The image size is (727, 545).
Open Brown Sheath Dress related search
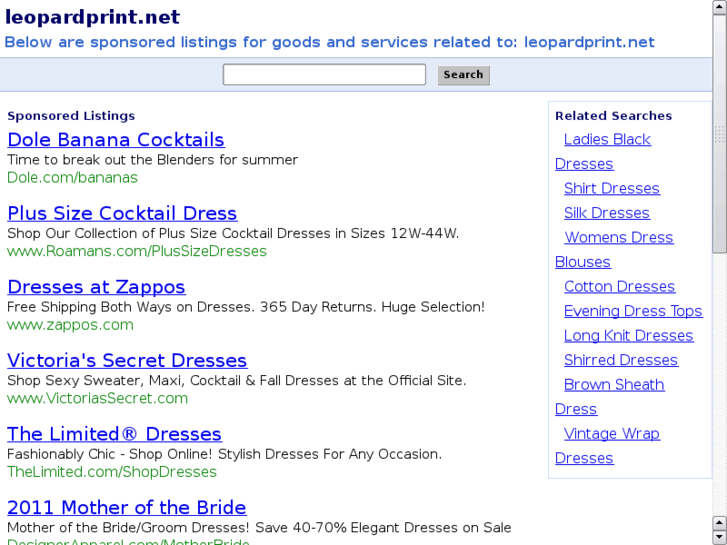(613, 385)
